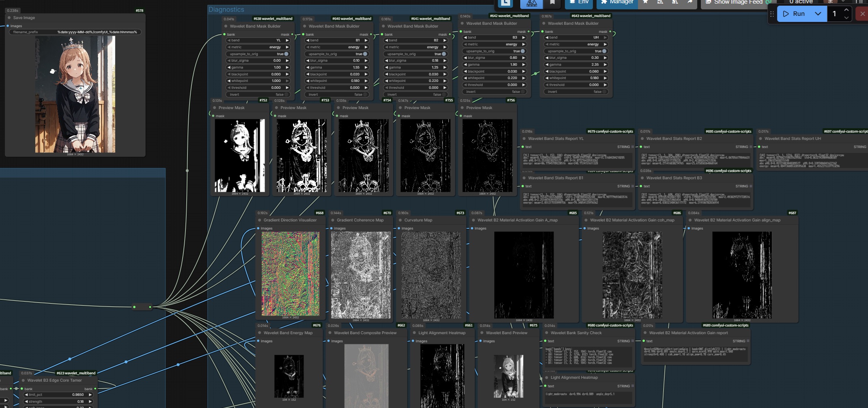This screenshot has width=868, height=408.
Task: Click the bookmark icon in top toolbar
Action: coord(552,2)
